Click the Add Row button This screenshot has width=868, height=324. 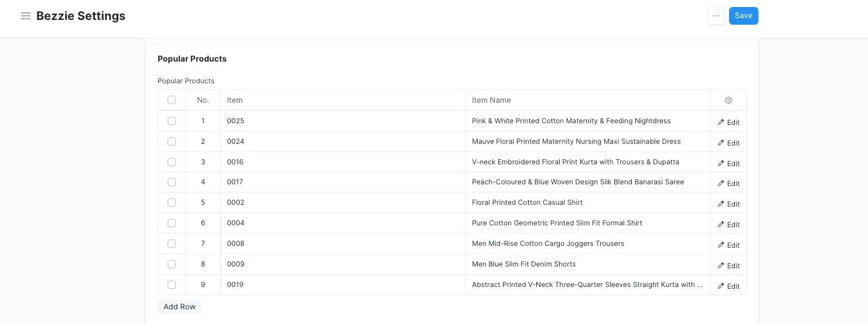click(179, 307)
